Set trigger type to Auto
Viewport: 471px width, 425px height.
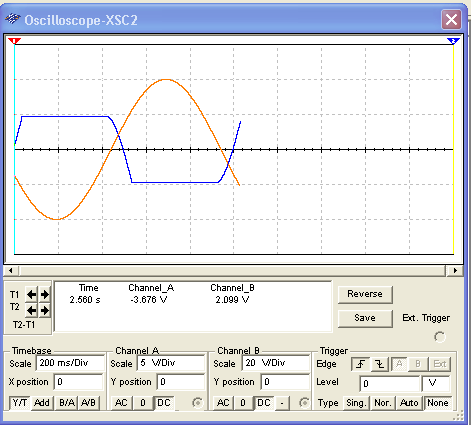pos(409,403)
